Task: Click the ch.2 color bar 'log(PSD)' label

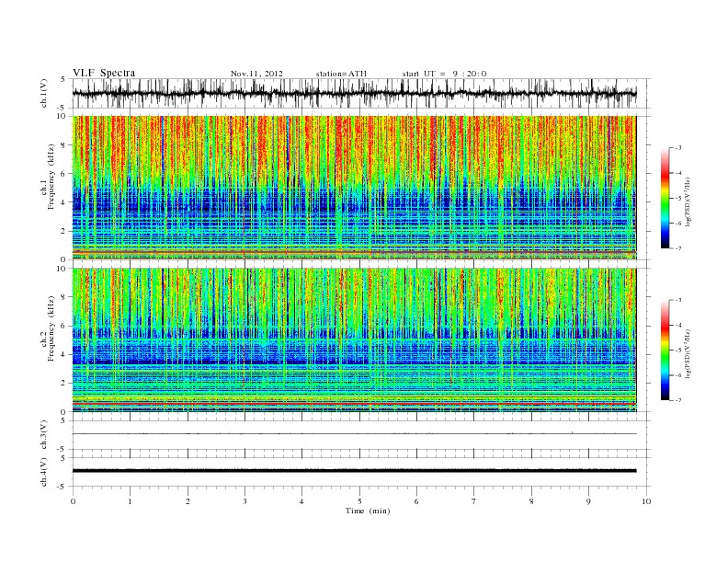Action: coord(688,353)
